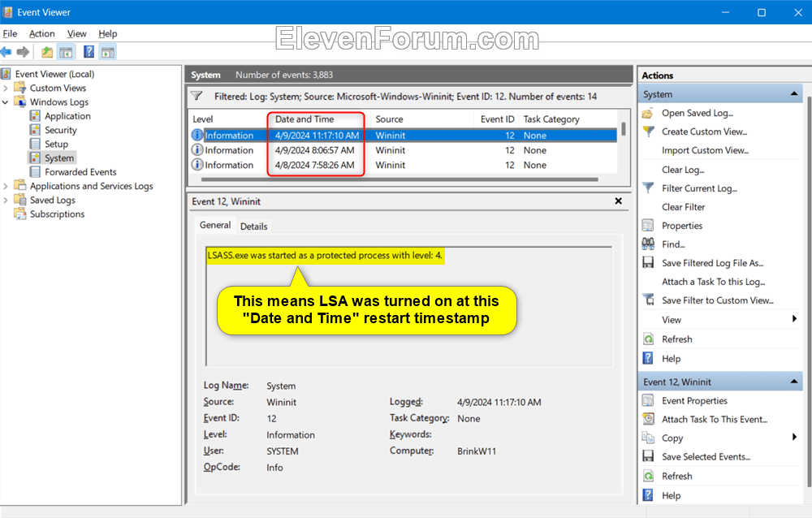Click Import Custom View action

coord(706,151)
